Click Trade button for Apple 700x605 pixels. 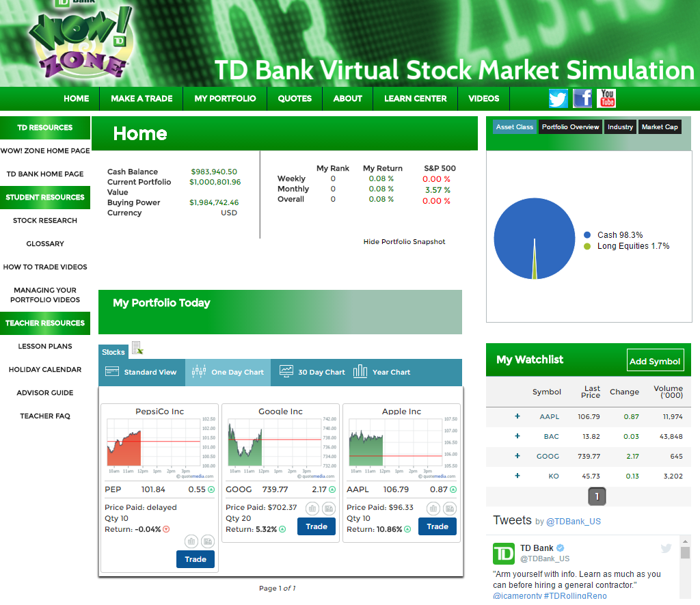click(437, 526)
